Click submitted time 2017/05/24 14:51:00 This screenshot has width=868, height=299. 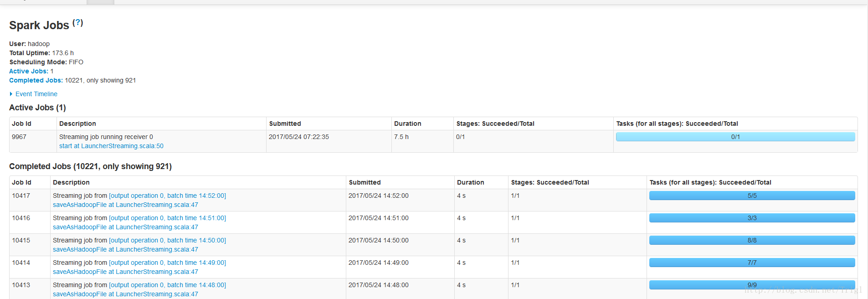pos(379,218)
